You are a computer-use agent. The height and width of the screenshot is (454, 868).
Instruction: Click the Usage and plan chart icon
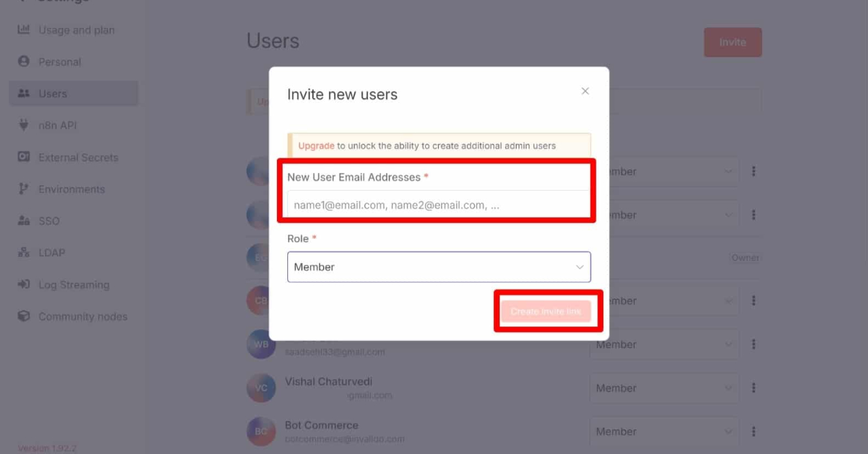click(23, 29)
